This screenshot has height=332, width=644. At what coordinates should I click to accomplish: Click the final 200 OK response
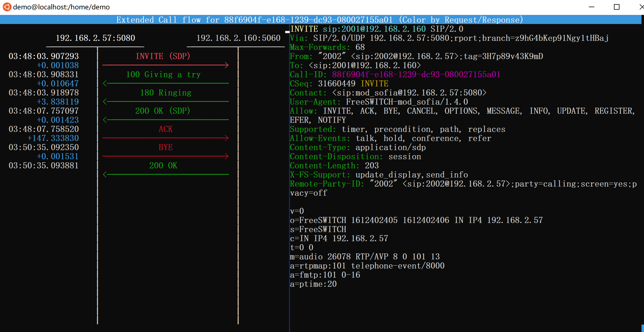(x=163, y=166)
